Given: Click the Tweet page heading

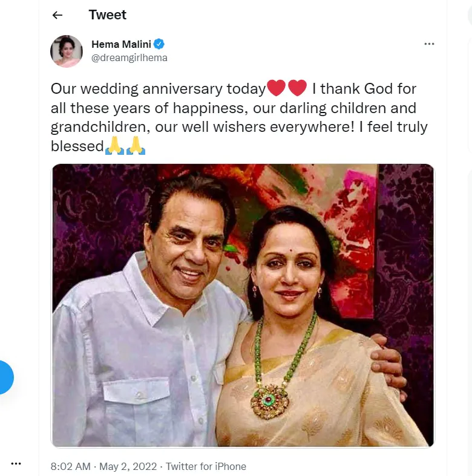Looking at the screenshot, I should [x=108, y=15].
